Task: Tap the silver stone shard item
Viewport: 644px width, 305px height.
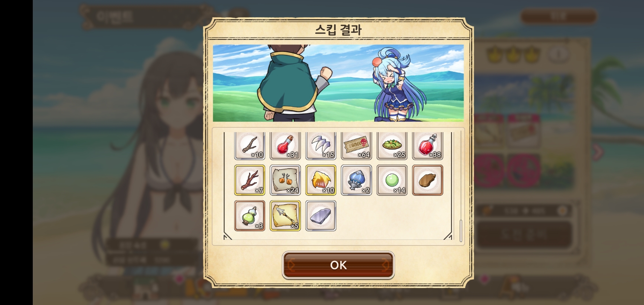Action: 321,216
